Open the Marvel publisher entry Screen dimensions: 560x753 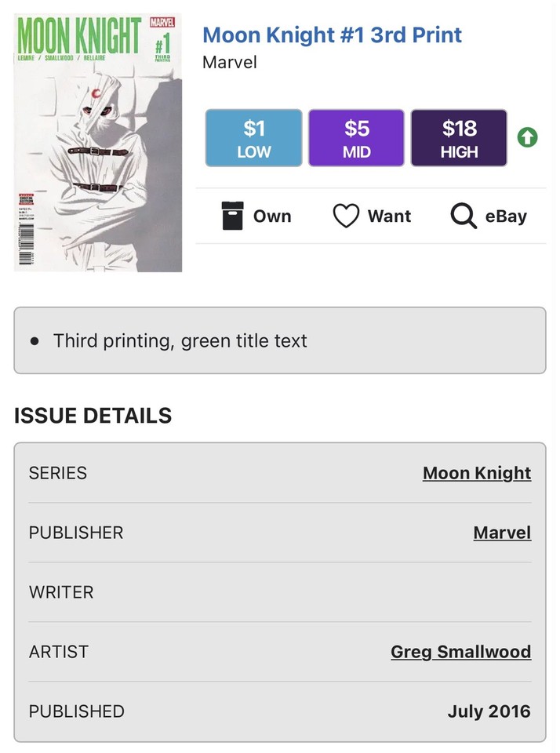coord(502,533)
